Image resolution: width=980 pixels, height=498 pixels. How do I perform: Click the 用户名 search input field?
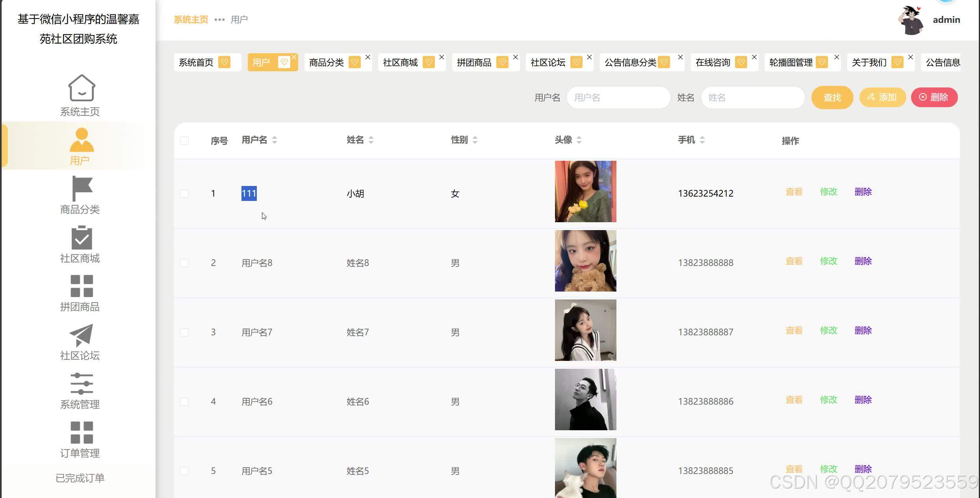point(618,98)
